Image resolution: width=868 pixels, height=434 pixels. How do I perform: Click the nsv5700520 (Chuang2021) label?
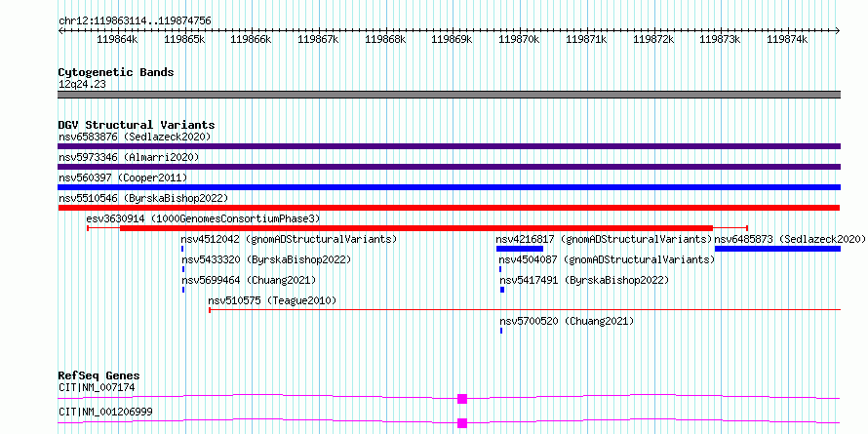[x=567, y=321]
